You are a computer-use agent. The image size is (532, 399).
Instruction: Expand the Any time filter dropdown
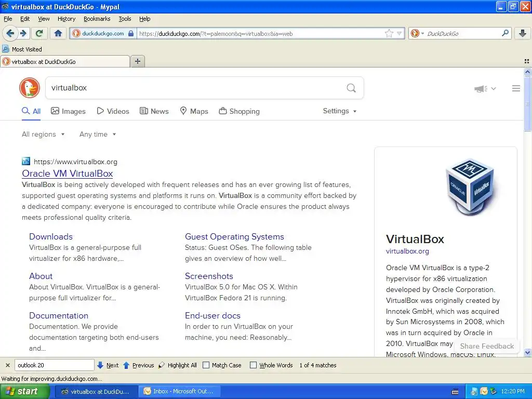click(98, 135)
